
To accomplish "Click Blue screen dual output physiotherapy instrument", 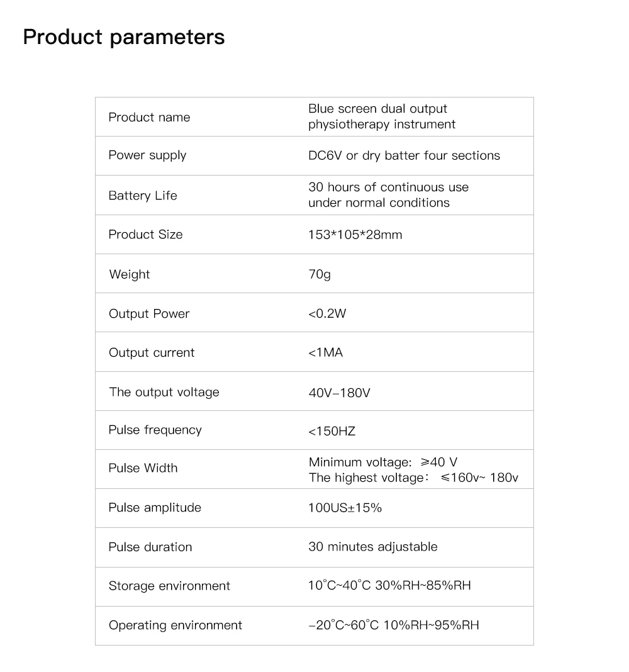I will (x=381, y=116).
